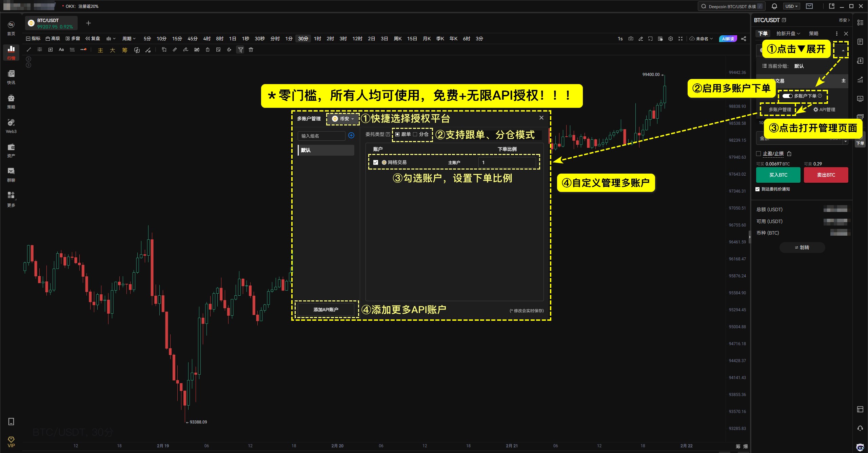Expand the 周期 period dropdown

click(129, 39)
